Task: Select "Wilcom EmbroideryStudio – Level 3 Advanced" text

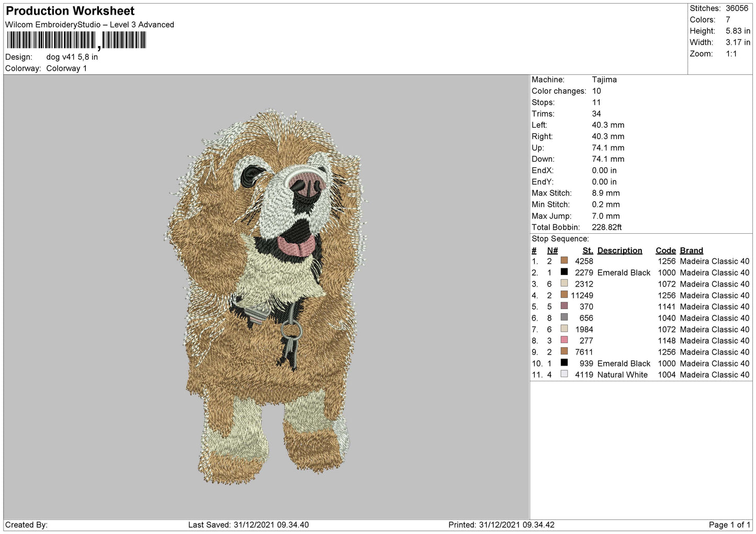Action: (89, 25)
